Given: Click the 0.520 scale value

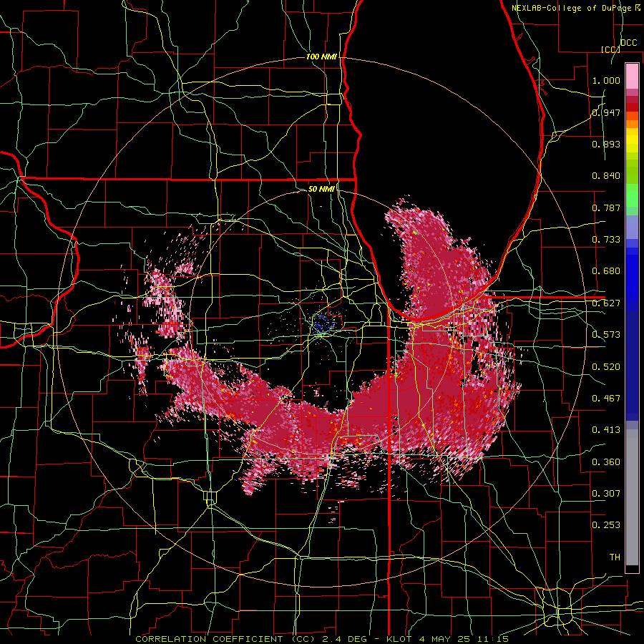Looking at the screenshot, I should (606, 367).
